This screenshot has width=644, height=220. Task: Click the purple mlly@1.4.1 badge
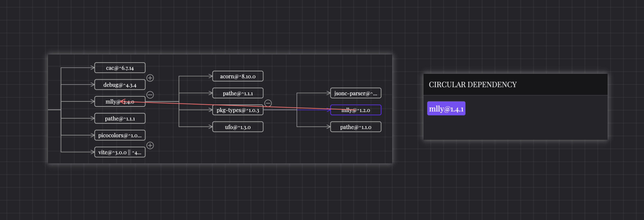[446, 108]
